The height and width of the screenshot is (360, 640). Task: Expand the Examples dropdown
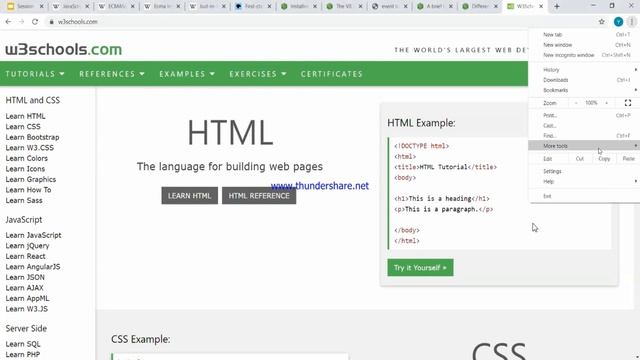[187, 74]
